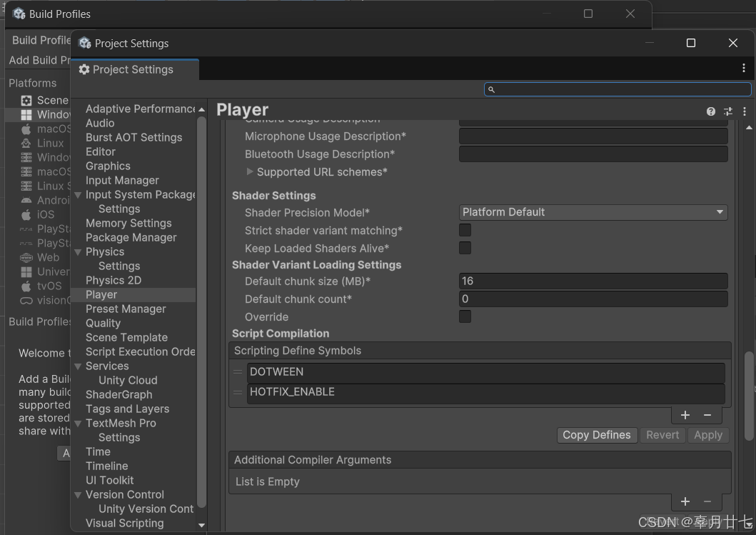The height and width of the screenshot is (535, 756).
Task: Expand Supported URL schemes foldout
Action: click(x=250, y=171)
